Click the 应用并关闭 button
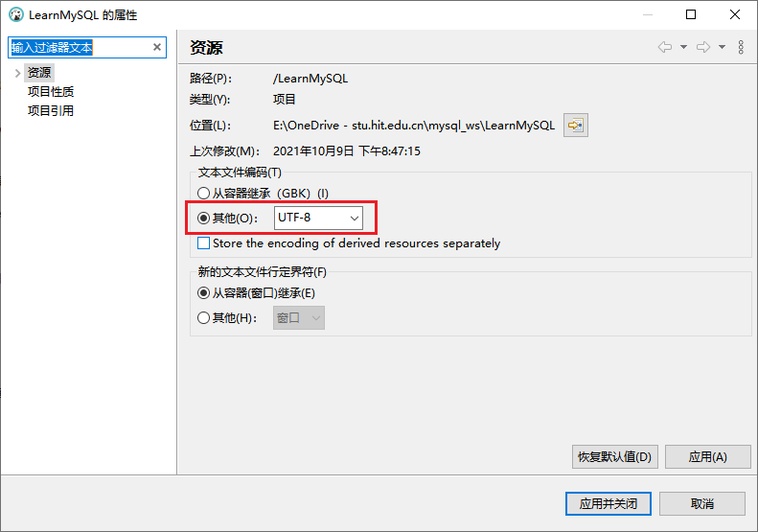Viewport: 758px width, 532px height. (609, 503)
